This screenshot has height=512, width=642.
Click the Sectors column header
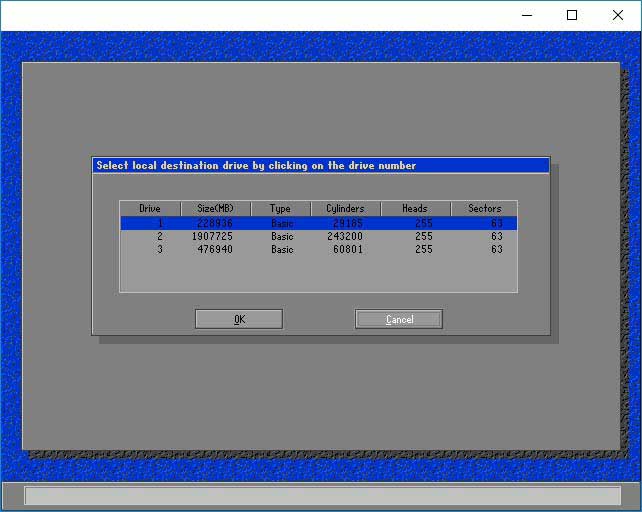point(484,208)
